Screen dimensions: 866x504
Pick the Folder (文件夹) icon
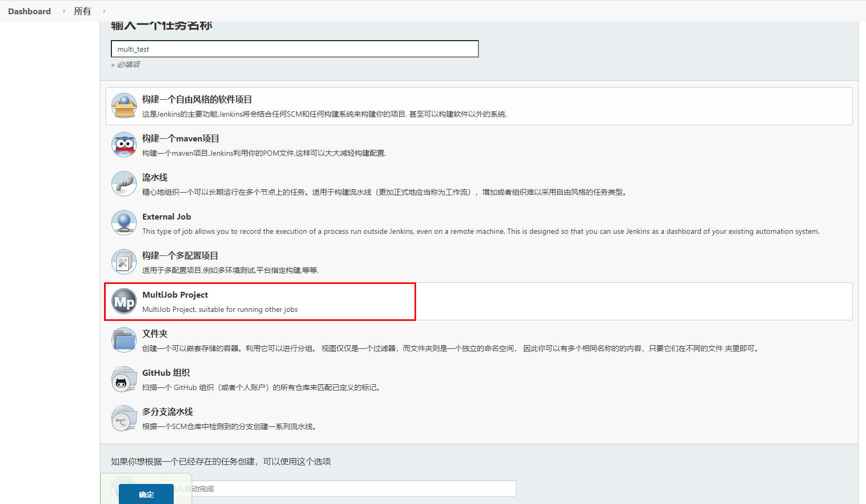124,340
